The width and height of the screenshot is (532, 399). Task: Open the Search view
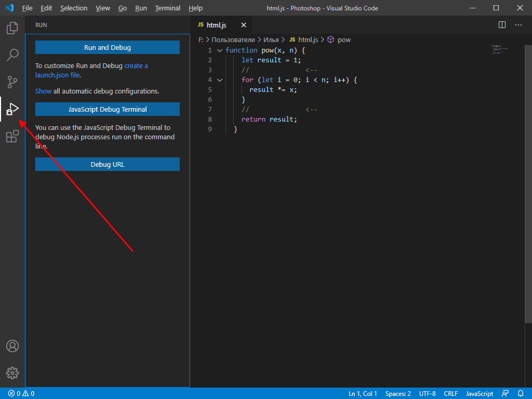11,55
